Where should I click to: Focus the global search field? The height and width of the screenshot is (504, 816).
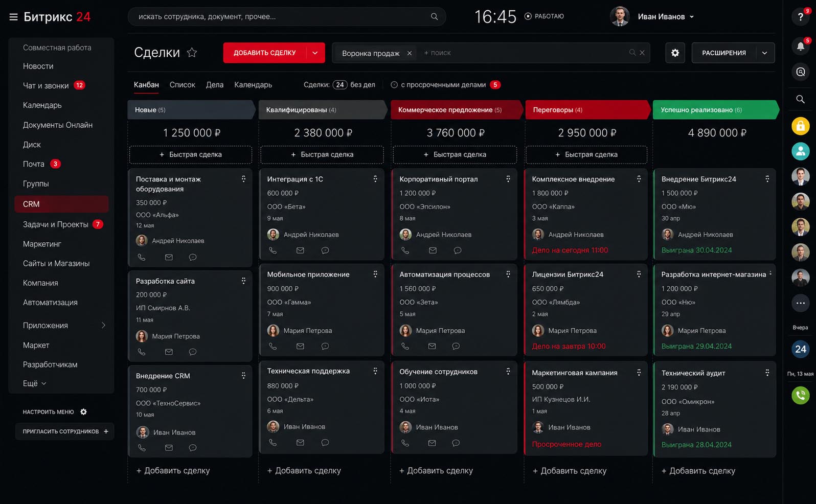pos(286,16)
